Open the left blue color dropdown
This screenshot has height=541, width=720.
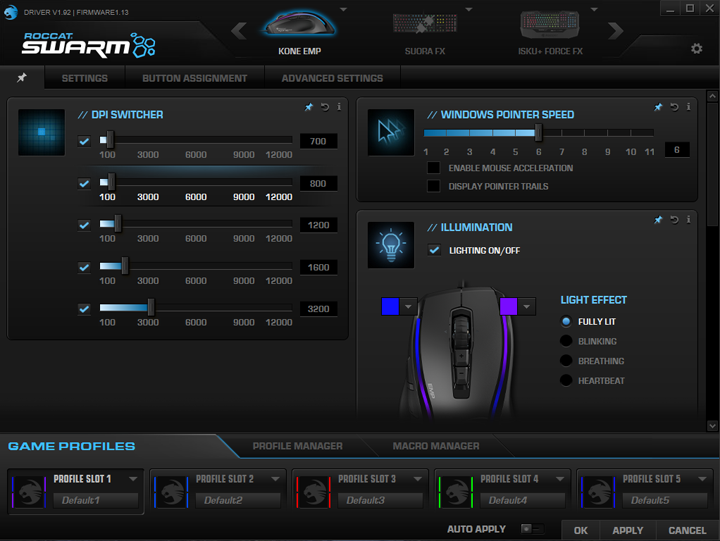click(408, 307)
